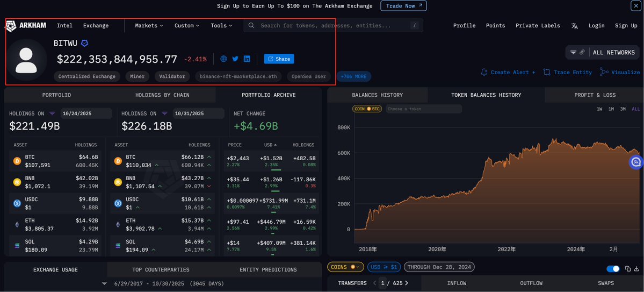Click the Trade Now banner button

coord(403,6)
